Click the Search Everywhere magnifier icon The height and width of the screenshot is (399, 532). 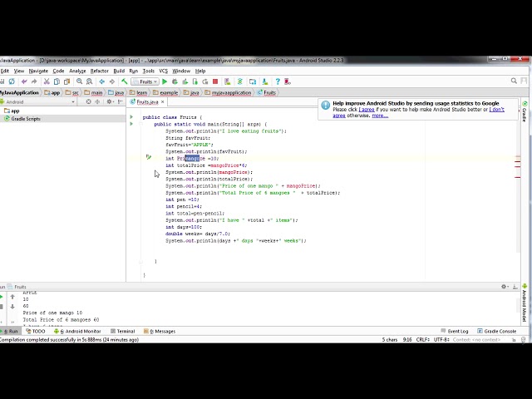[x=514, y=81]
